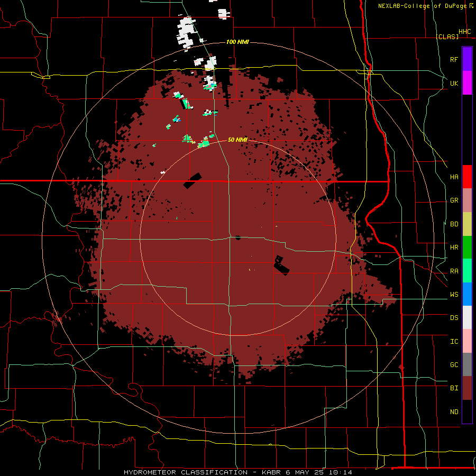476x476 pixels.
Task: Click the BI maroon legend swatch
Action: point(467,388)
